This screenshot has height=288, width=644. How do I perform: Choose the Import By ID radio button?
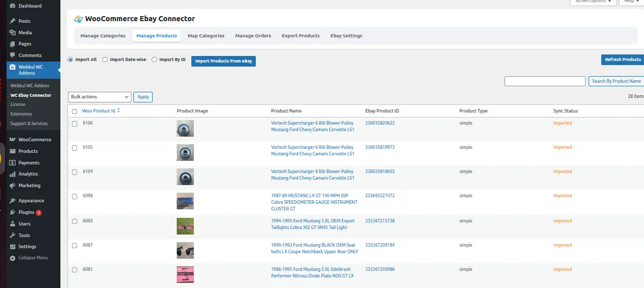[x=154, y=60]
